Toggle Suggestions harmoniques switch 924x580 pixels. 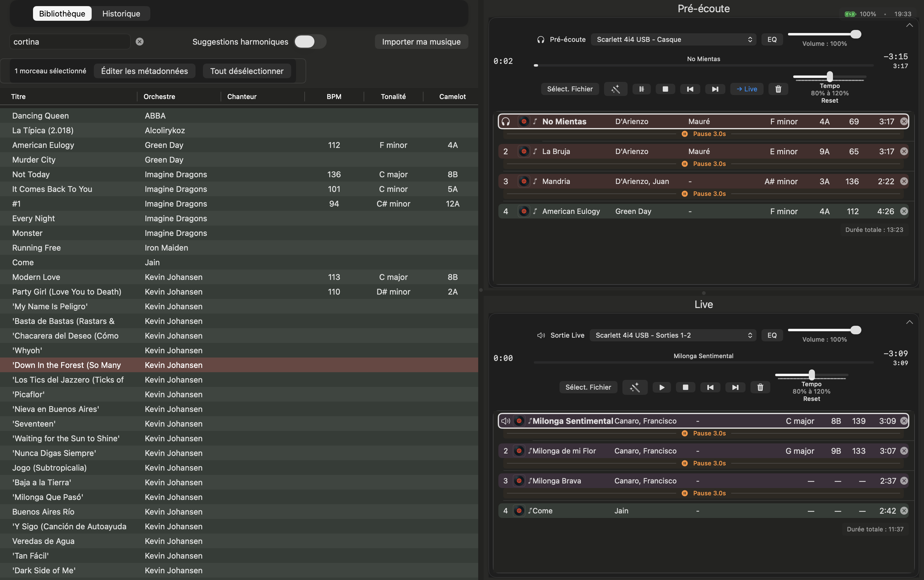click(310, 42)
